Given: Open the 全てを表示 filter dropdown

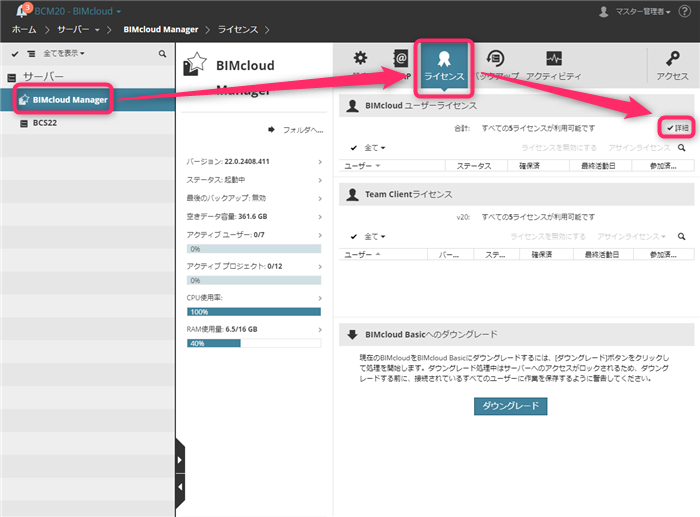Looking at the screenshot, I should 64,54.
